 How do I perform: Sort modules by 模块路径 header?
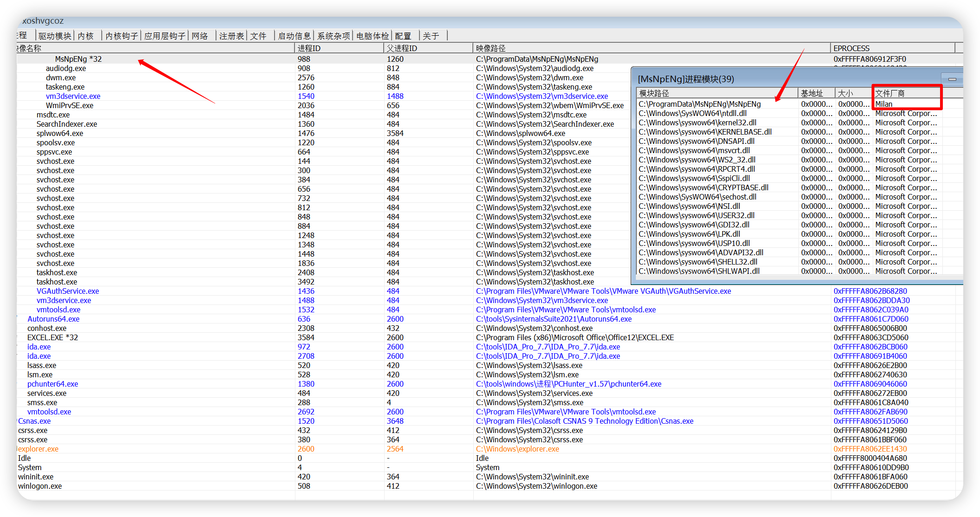coord(717,93)
